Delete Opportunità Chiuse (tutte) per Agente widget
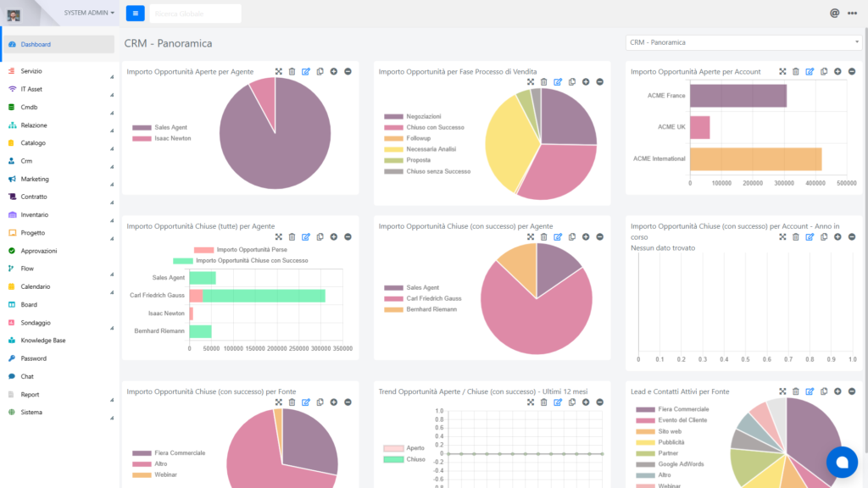Image resolution: width=868 pixels, height=488 pixels. (x=292, y=237)
